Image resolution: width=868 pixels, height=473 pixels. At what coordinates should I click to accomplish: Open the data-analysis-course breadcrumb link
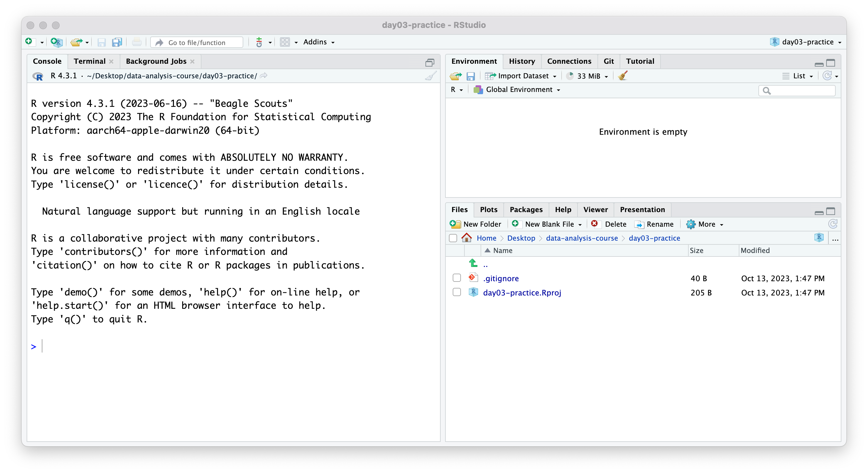tap(582, 238)
